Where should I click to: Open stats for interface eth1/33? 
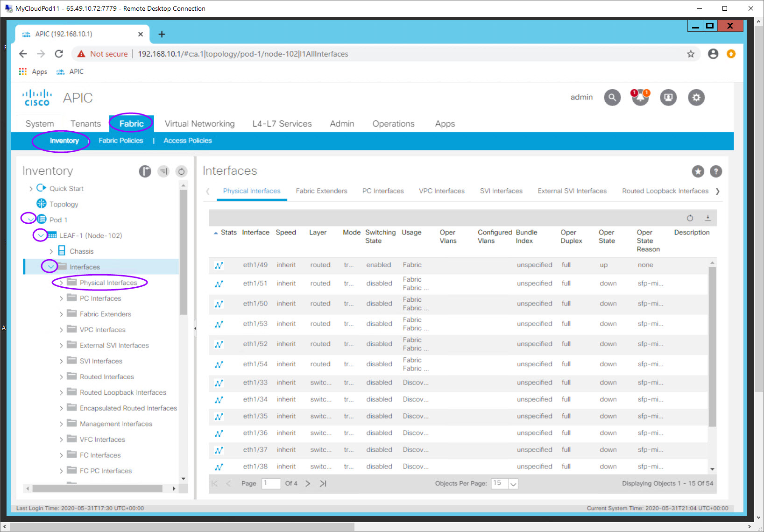219,383
